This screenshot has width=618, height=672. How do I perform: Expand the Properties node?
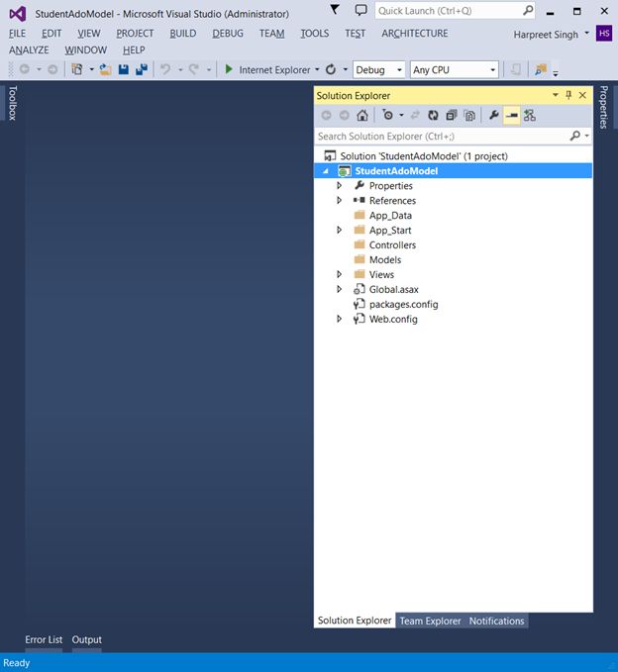click(340, 186)
